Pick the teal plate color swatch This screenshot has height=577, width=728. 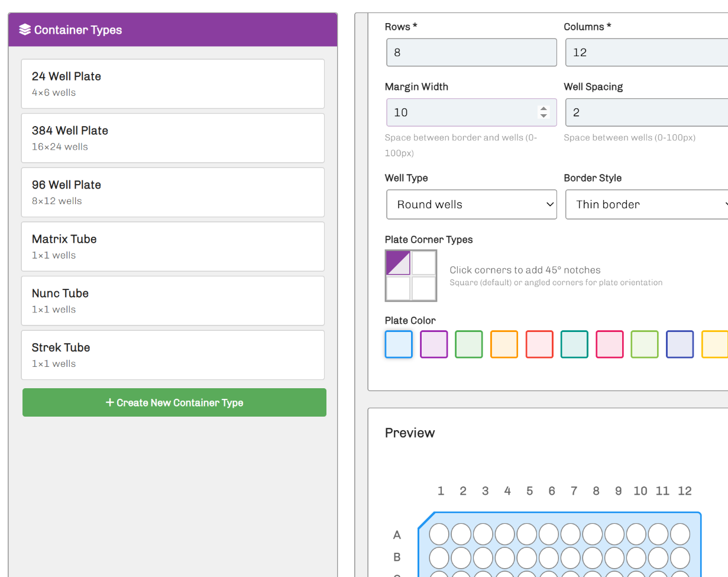click(x=574, y=344)
